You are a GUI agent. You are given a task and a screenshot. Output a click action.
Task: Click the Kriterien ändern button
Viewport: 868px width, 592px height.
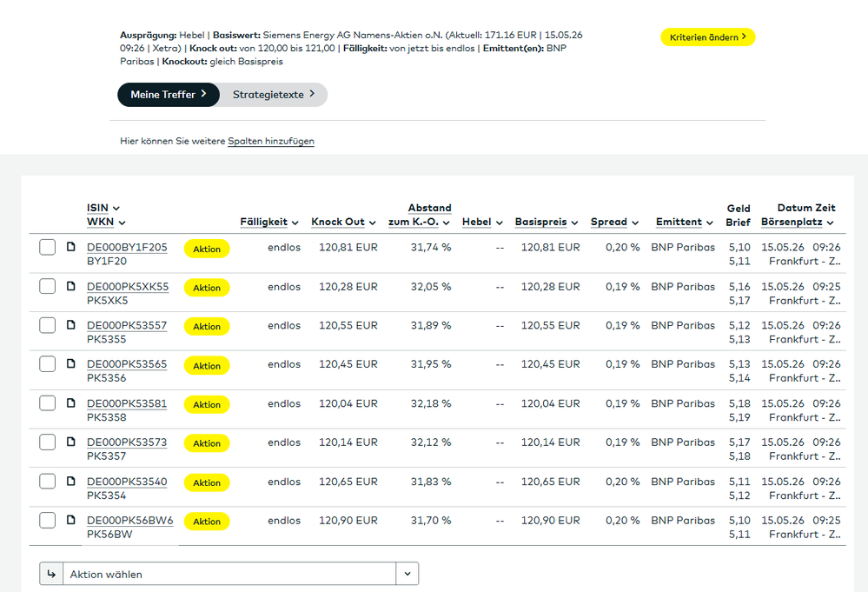(x=707, y=37)
